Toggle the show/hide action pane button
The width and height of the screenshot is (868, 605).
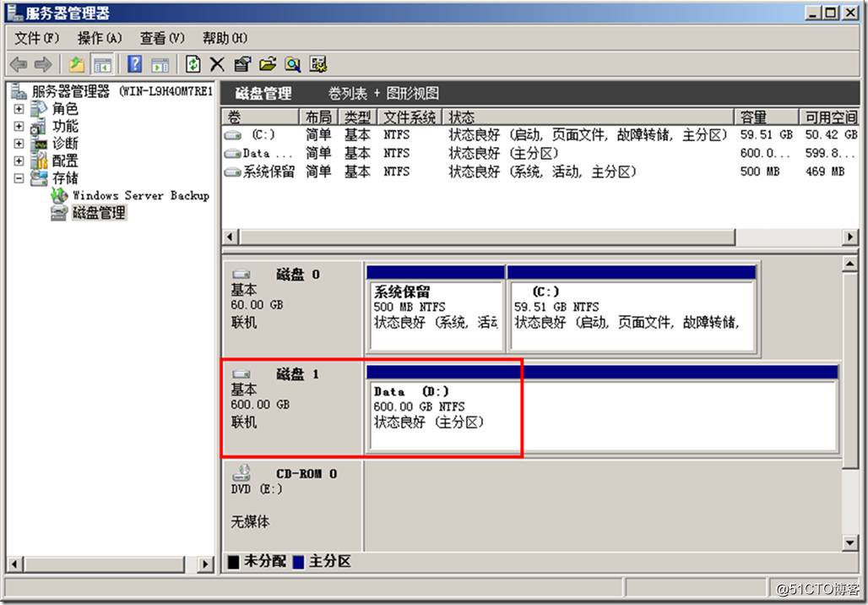pos(160,64)
